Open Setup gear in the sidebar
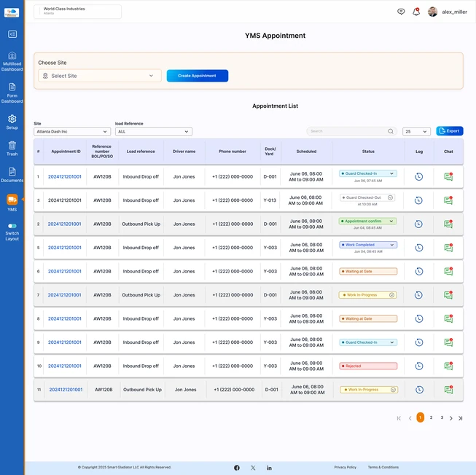This screenshot has width=476, height=475. (x=12, y=122)
